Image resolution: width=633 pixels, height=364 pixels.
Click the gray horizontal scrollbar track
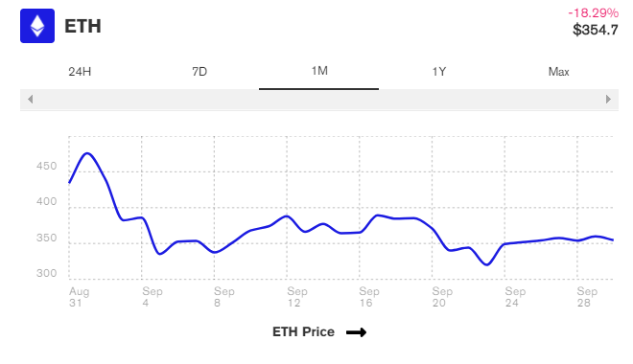[319, 100]
